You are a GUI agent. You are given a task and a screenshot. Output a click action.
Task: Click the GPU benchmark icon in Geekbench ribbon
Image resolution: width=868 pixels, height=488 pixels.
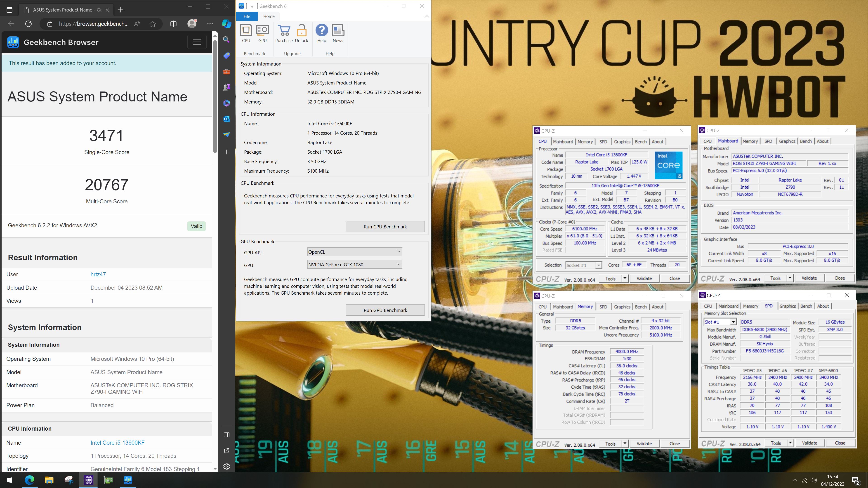click(x=262, y=33)
